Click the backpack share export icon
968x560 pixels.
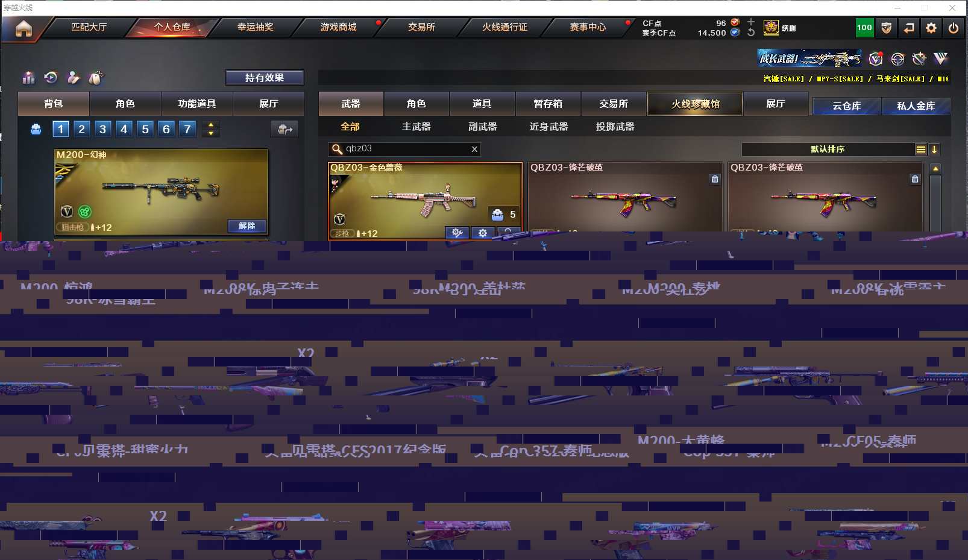[x=284, y=129]
